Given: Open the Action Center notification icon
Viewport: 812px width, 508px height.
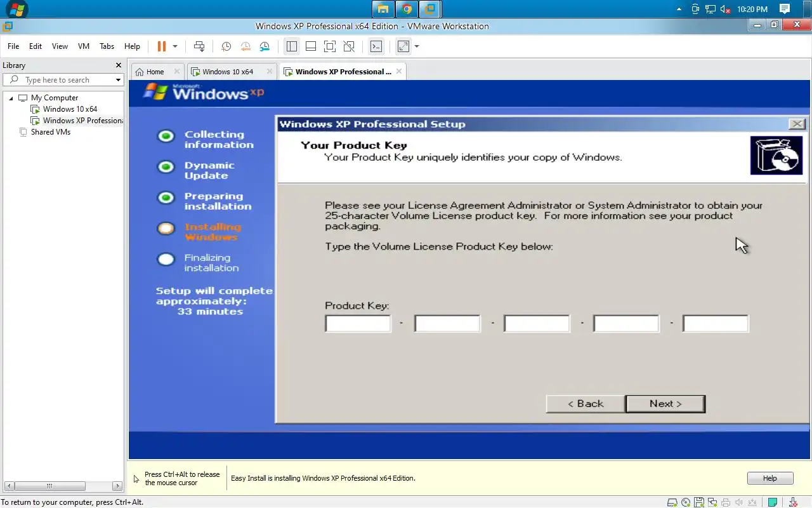Looking at the screenshot, I should tap(785, 9).
